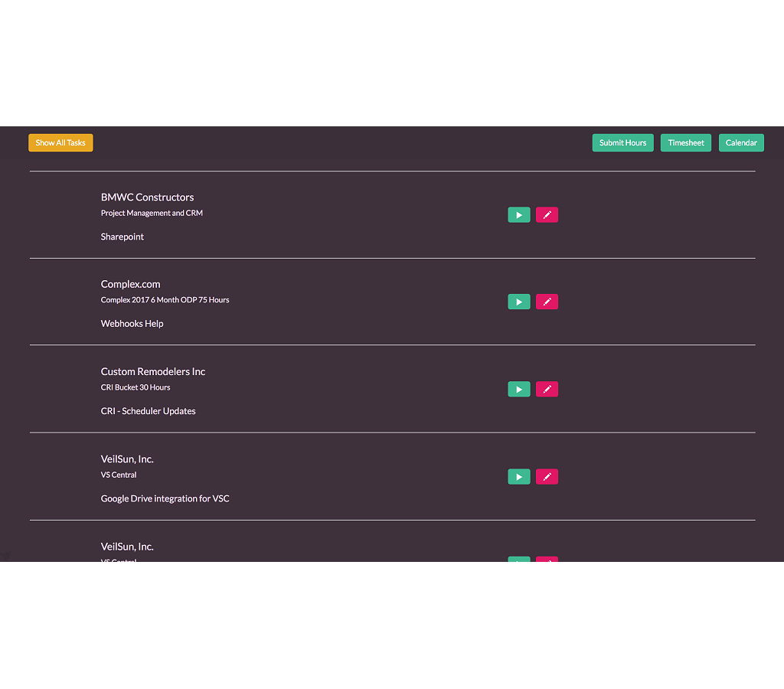Start timer for BMWC Constructors Sharepoint task
This screenshot has height=689, width=784.
coord(519,215)
